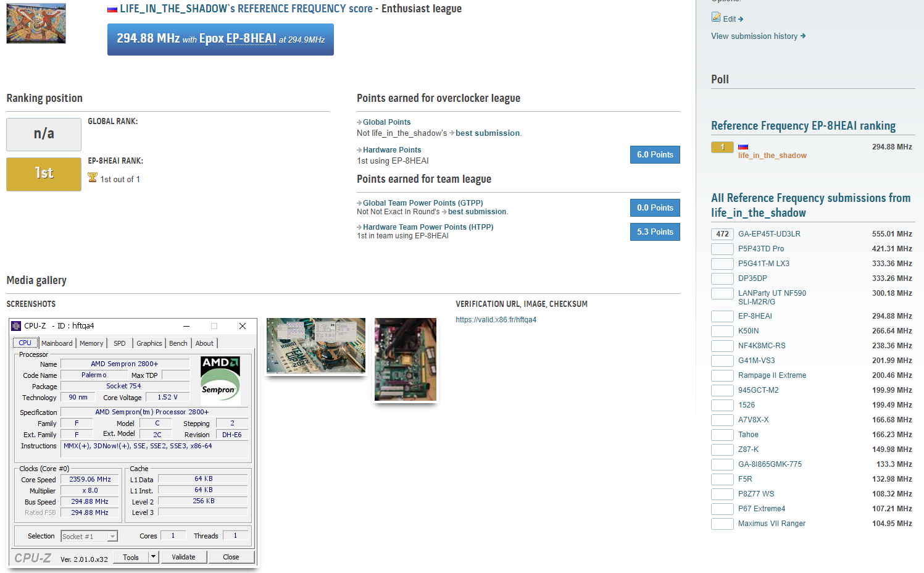
Task: Open the Z87-K submission
Action: [749, 450]
